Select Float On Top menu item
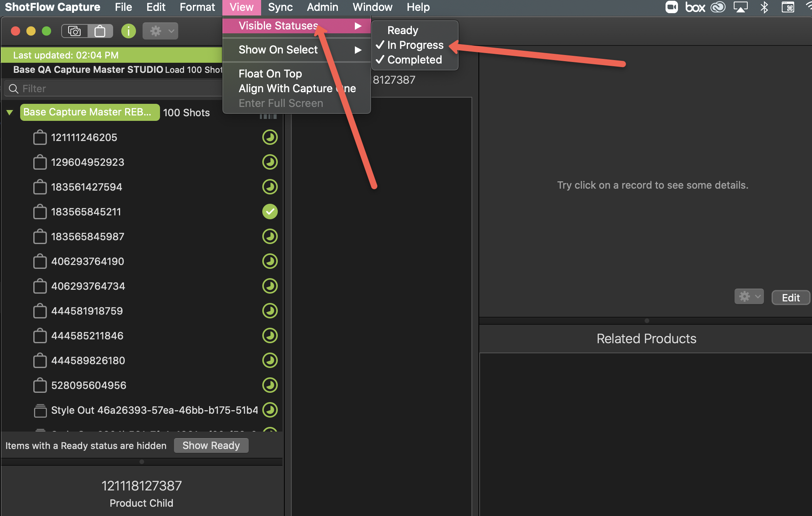This screenshot has width=812, height=516. click(270, 74)
